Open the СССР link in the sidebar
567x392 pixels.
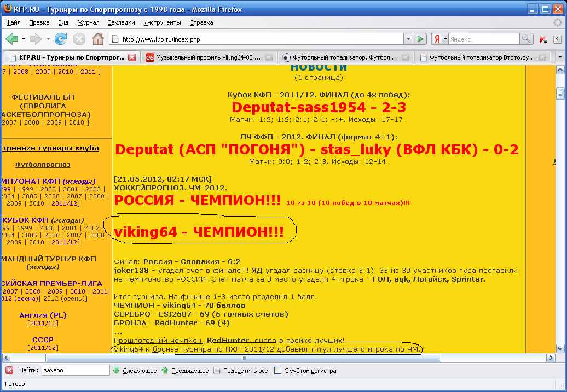click(43, 340)
